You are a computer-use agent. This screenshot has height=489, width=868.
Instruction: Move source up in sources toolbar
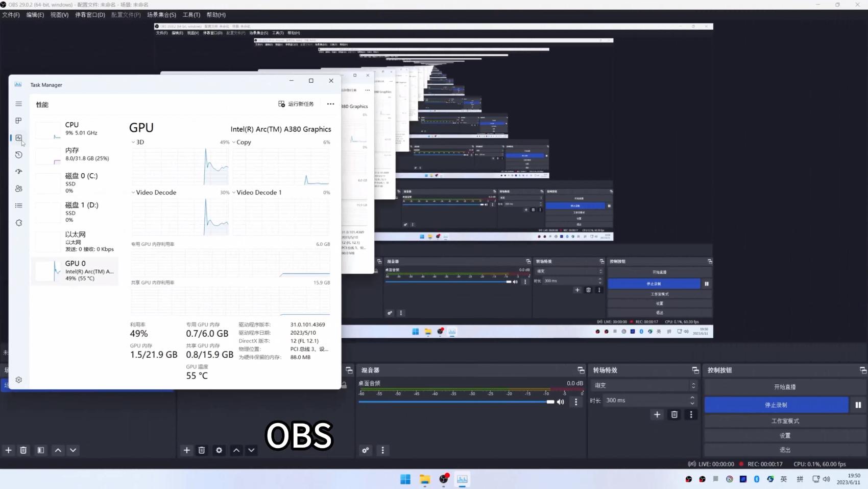(x=236, y=450)
